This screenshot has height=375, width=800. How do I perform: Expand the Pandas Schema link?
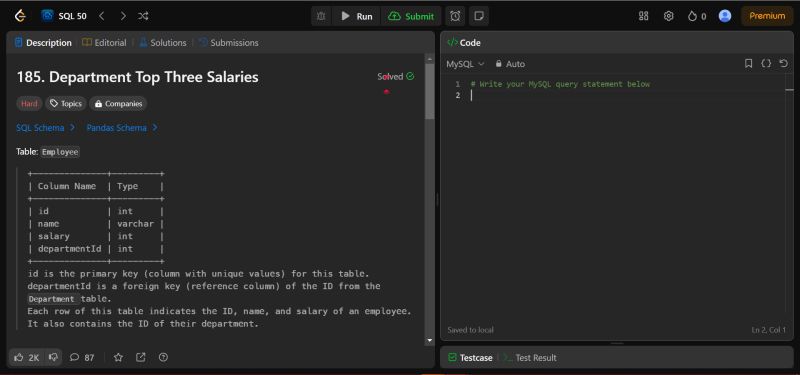coord(122,128)
